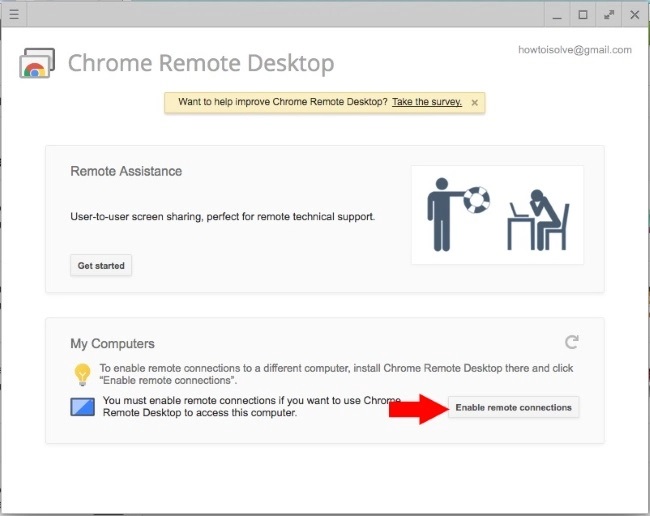The height and width of the screenshot is (516, 650).
Task: Click the My Computers heading
Action: click(x=112, y=344)
